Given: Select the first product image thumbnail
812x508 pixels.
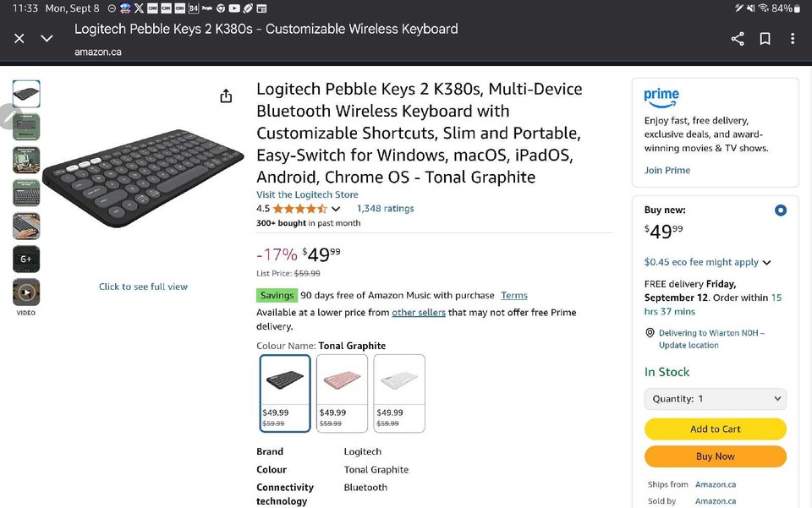Looking at the screenshot, I should pos(25,93).
